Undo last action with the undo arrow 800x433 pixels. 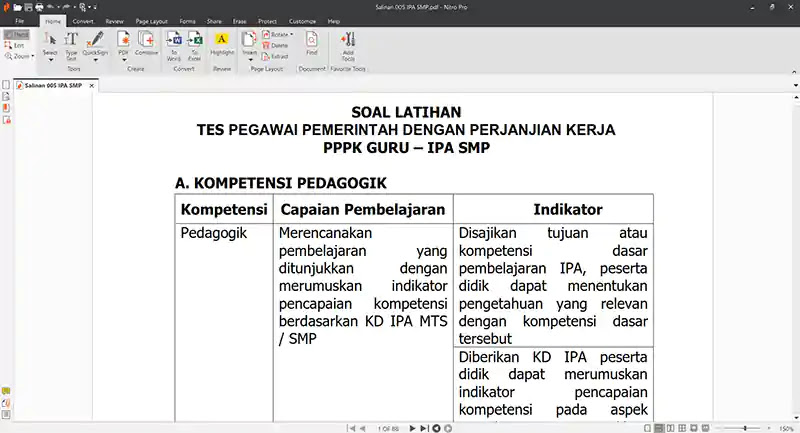51,7
